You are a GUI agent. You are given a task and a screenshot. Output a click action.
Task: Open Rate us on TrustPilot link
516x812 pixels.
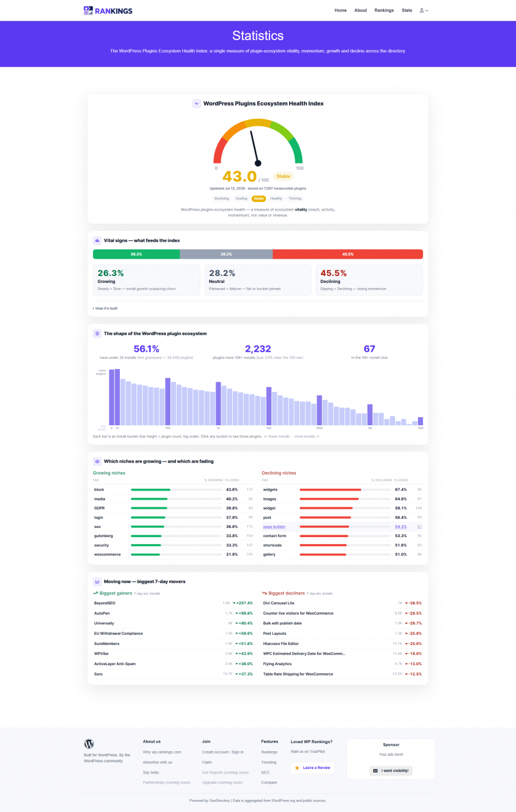(308, 751)
